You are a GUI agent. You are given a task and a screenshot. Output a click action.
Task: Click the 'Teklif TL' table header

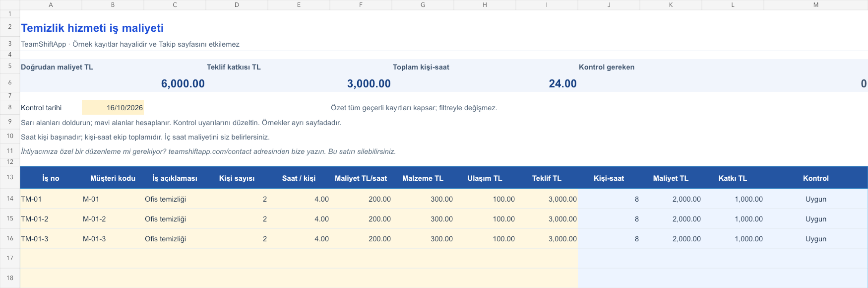click(547, 178)
